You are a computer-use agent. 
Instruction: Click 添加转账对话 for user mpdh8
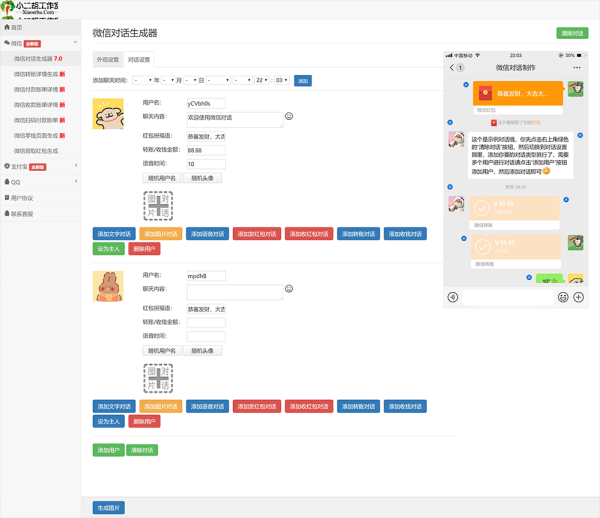(358, 406)
